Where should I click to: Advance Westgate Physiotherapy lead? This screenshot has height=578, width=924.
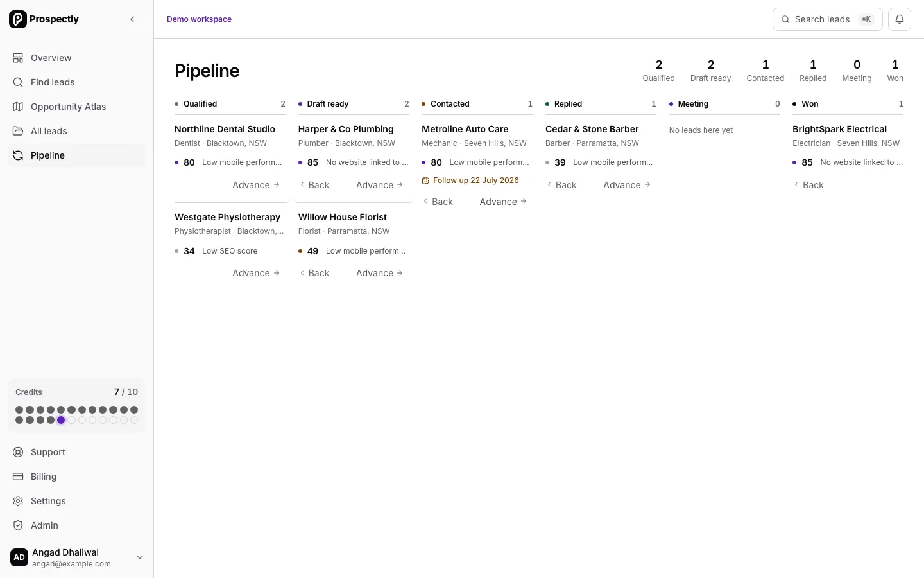coord(256,273)
